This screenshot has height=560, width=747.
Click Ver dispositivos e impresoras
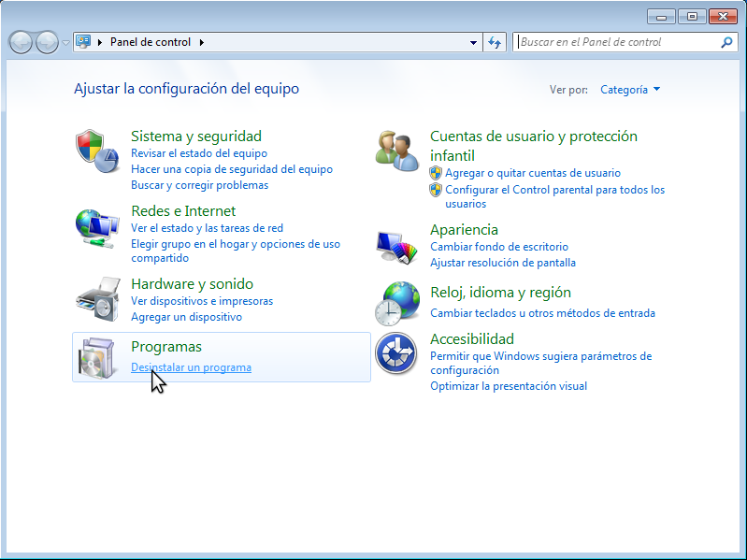(202, 301)
